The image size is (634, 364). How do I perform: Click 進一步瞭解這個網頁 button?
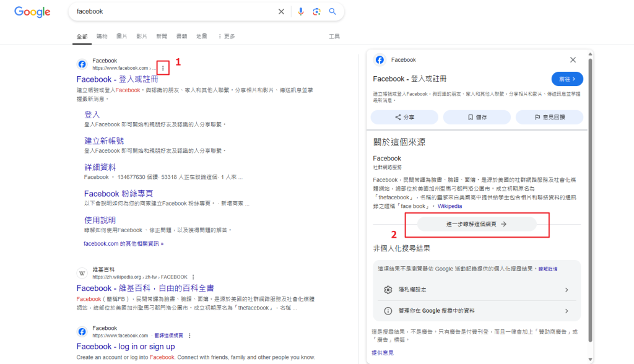(477, 225)
